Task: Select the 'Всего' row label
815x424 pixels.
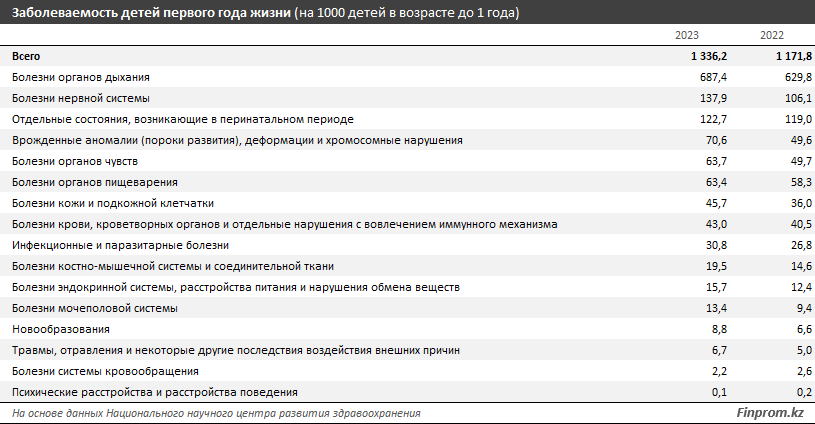Action: (26, 56)
